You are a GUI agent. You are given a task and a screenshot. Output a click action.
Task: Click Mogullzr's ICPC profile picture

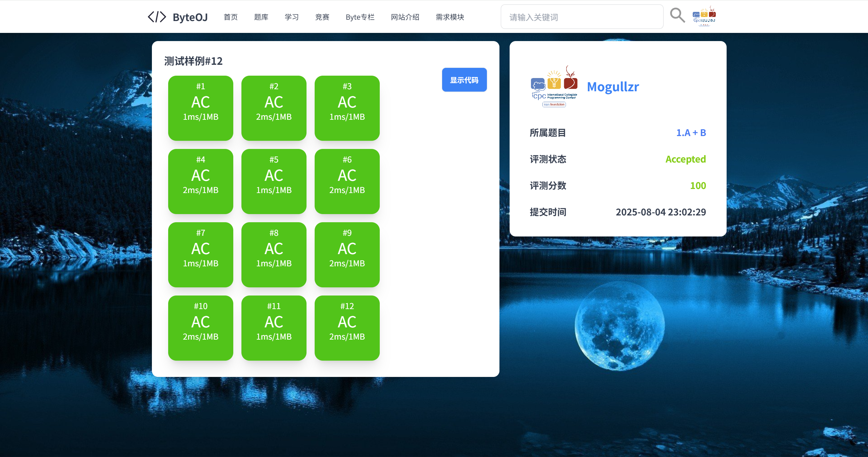pyautogui.click(x=554, y=87)
